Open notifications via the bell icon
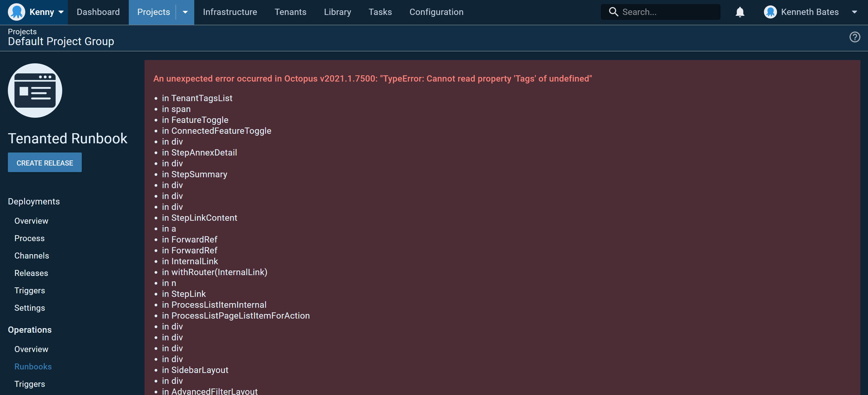 tap(739, 12)
